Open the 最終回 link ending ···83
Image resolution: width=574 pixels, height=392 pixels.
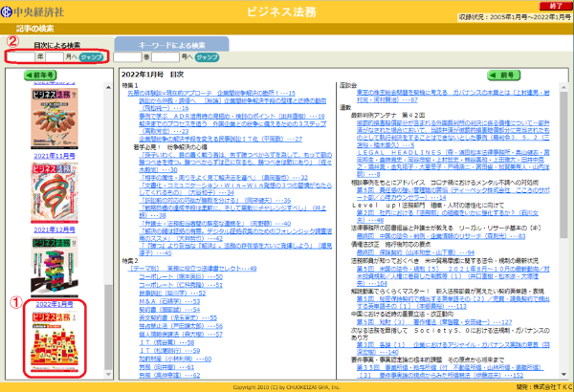pyautogui.click(x=441, y=236)
